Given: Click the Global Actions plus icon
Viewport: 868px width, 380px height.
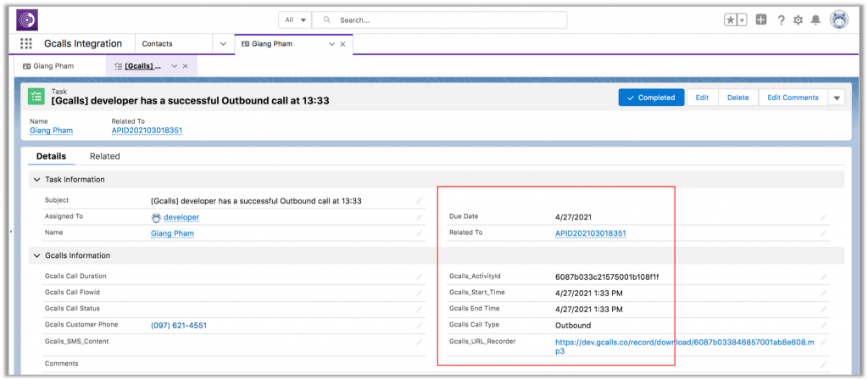Looking at the screenshot, I should point(762,20).
